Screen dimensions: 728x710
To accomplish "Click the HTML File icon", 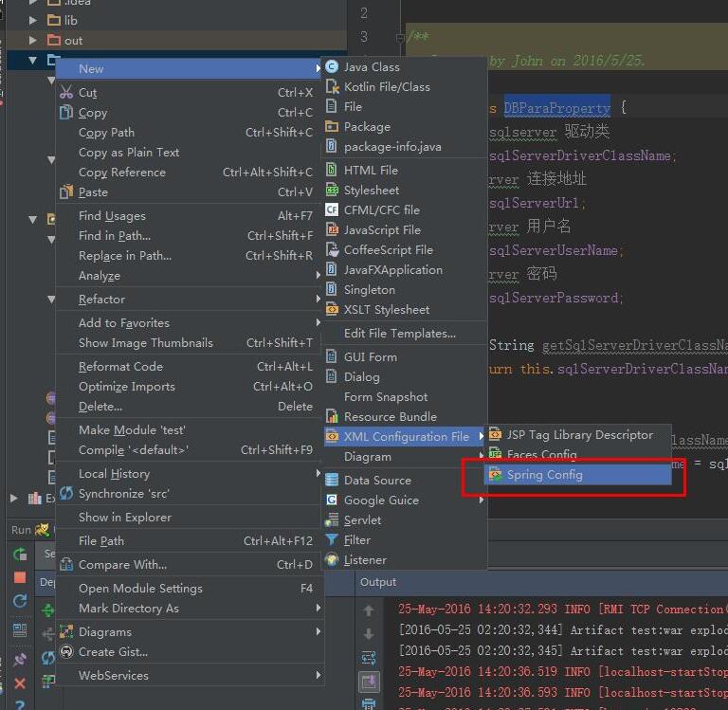I will tap(331, 170).
